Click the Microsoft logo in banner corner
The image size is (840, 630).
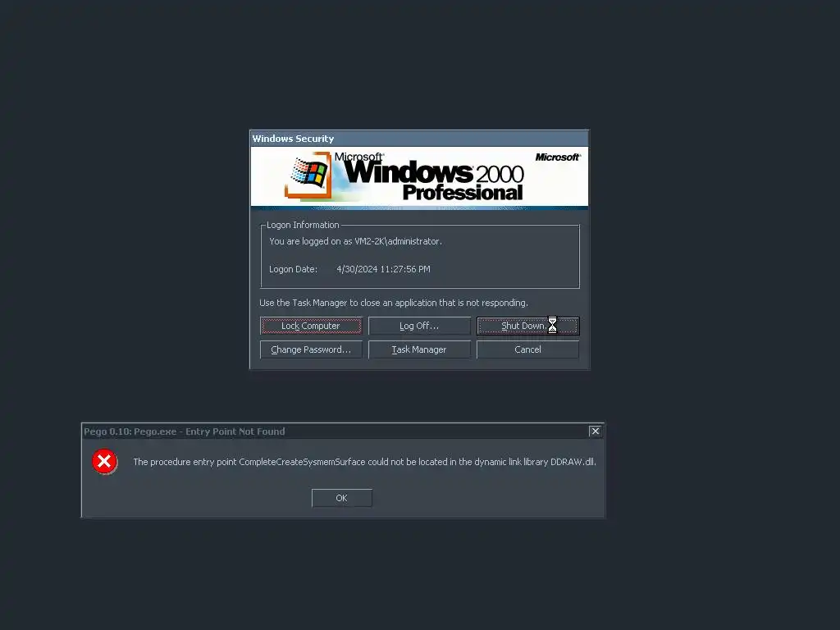(558, 157)
